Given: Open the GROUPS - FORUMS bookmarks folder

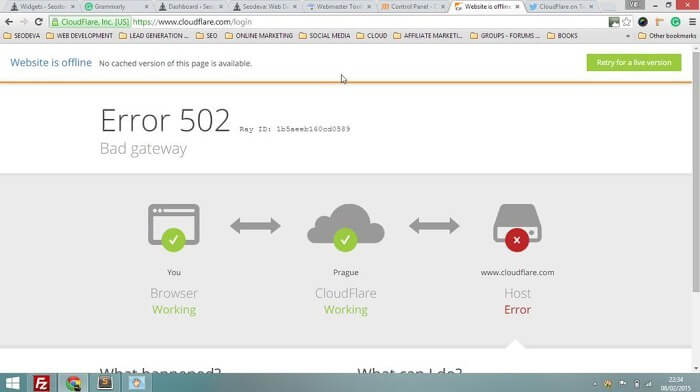Looking at the screenshot, I should pyautogui.click(x=505, y=36).
